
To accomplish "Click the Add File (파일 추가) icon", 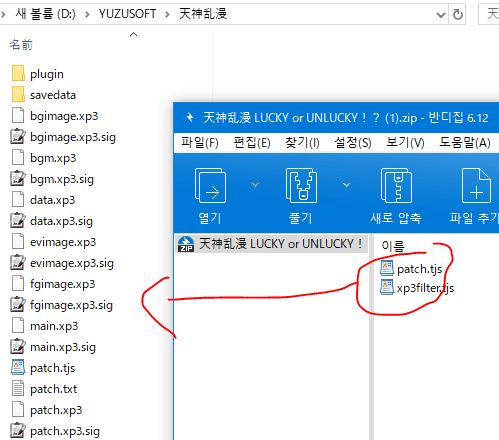I will pyautogui.click(x=476, y=186).
